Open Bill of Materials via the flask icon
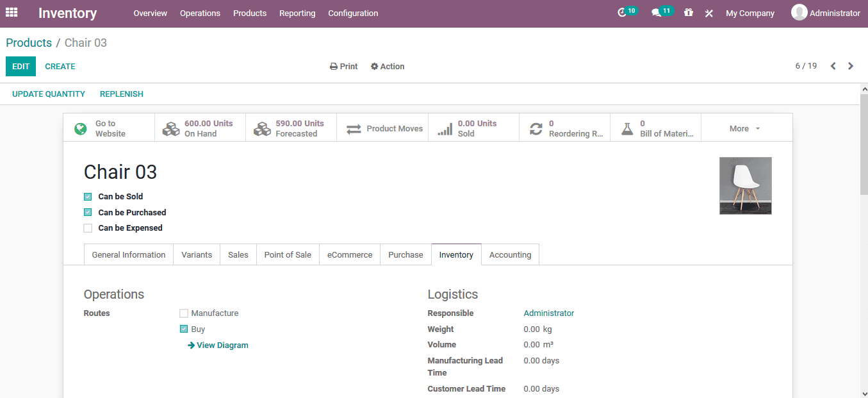Screen dimensions: 868x398 (x=655, y=127)
